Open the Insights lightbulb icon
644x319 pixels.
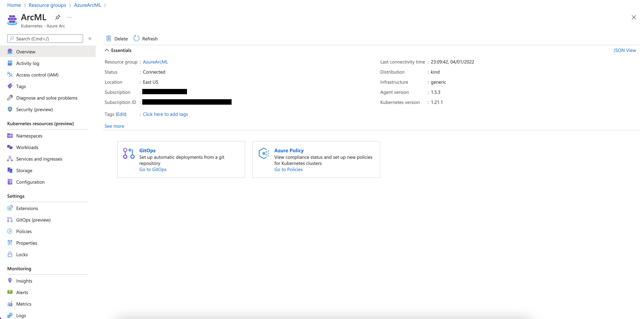[10, 281]
